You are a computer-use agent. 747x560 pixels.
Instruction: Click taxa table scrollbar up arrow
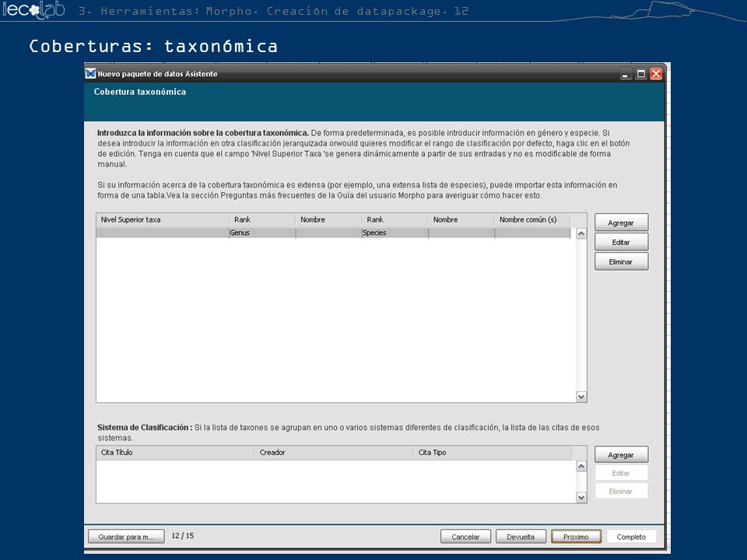point(581,233)
